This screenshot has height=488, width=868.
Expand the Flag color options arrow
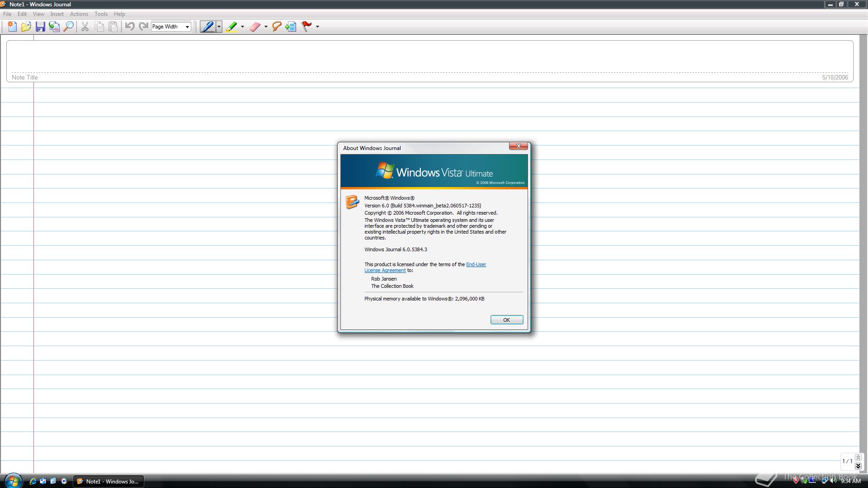click(317, 27)
